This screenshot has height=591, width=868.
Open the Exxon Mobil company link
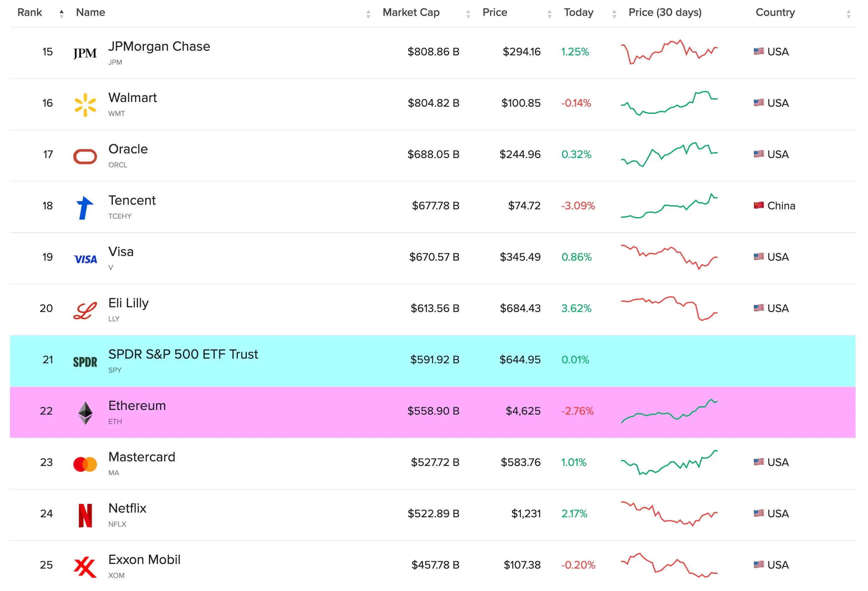[x=144, y=559]
